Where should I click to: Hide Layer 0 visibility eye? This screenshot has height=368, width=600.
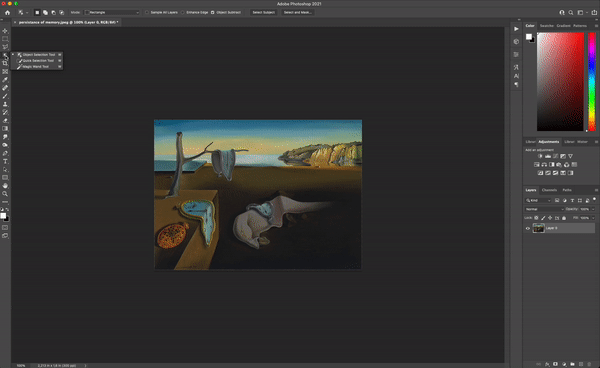(528, 228)
